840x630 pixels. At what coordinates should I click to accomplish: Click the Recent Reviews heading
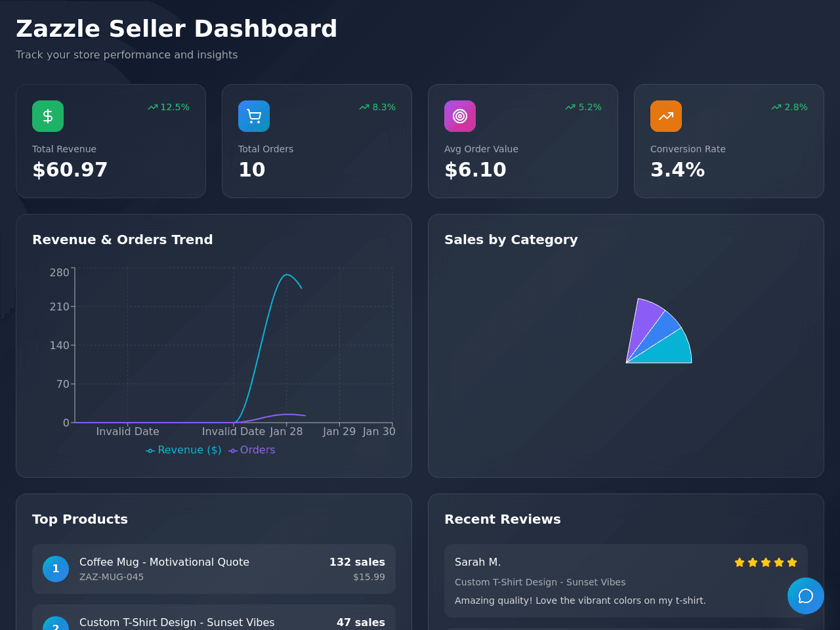(503, 519)
